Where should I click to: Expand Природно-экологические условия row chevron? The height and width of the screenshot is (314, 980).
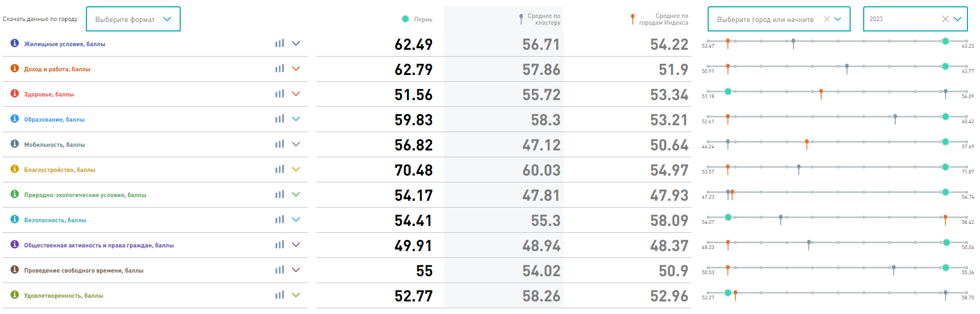(x=296, y=194)
